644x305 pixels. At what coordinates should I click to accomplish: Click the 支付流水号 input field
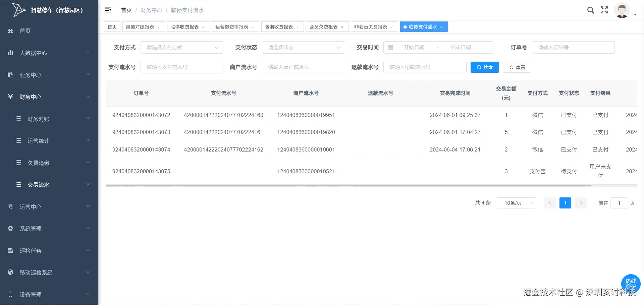click(x=182, y=67)
